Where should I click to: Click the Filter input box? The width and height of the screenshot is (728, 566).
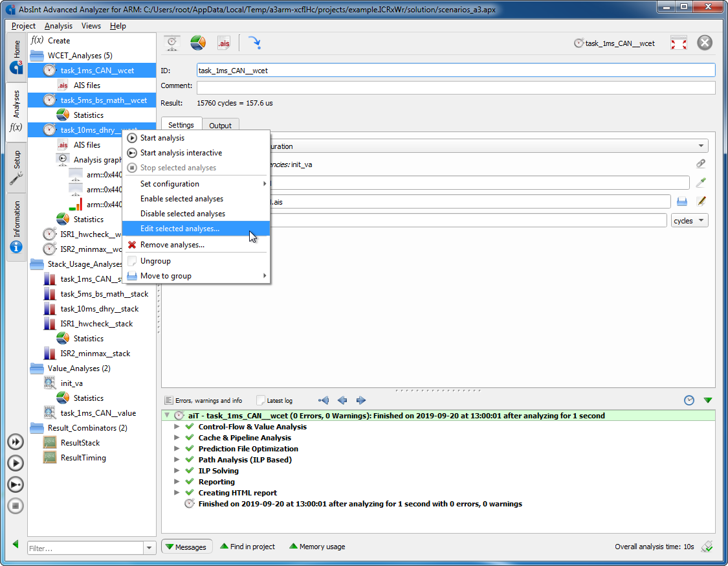click(x=85, y=549)
